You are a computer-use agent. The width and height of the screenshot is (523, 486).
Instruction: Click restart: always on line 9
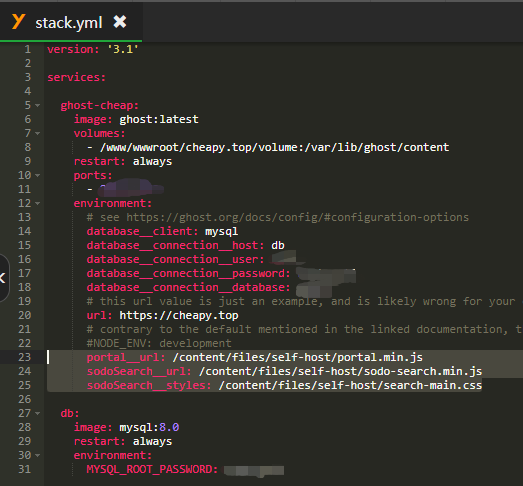123,161
